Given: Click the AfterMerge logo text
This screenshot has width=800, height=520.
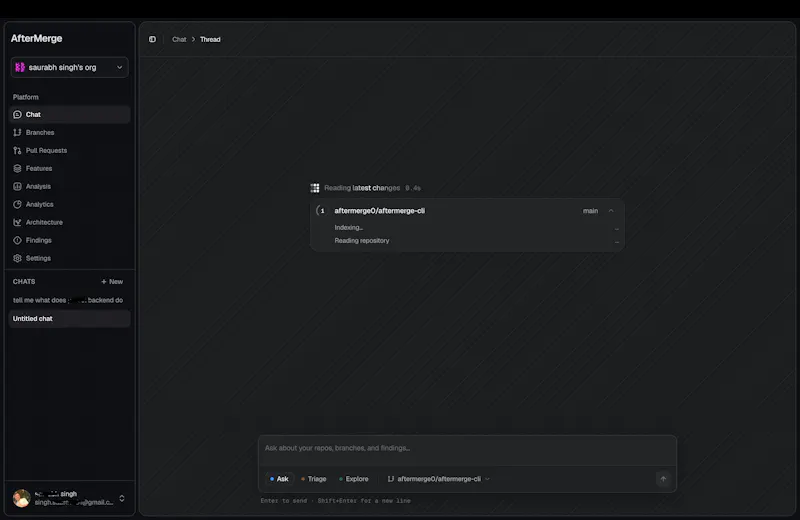Looking at the screenshot, I should click(x=36, y=39).
